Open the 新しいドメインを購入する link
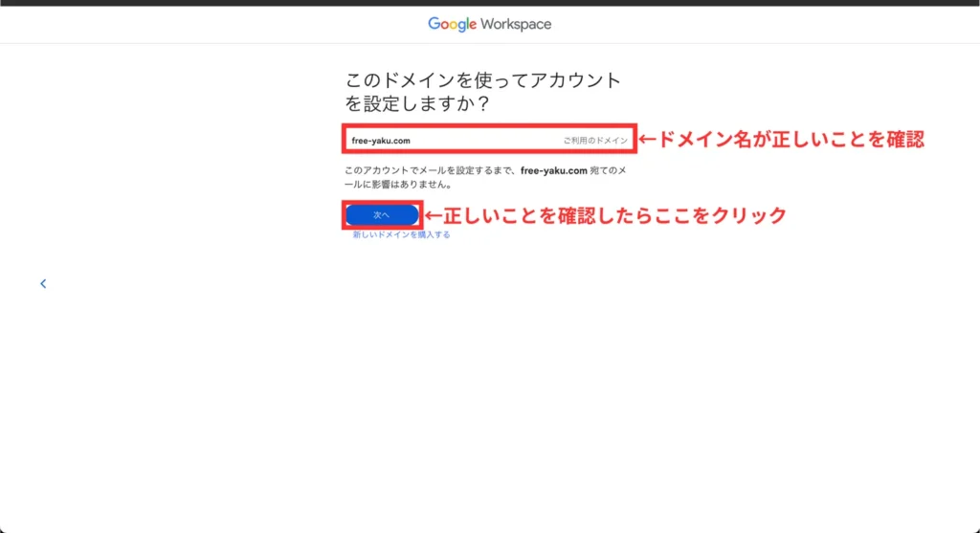The height and width of the screenshot is (533, 980). [401, 234]
